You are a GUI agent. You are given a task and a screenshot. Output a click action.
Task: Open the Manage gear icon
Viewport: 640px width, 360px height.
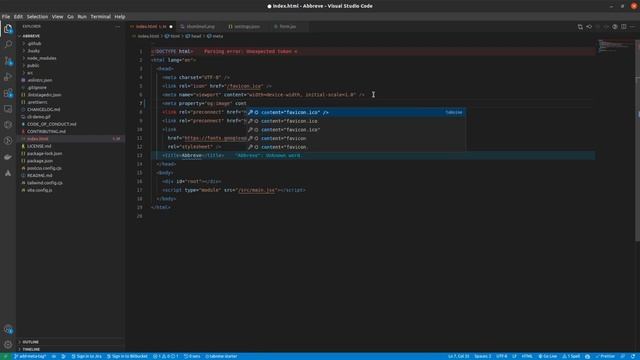coord(8,344)
